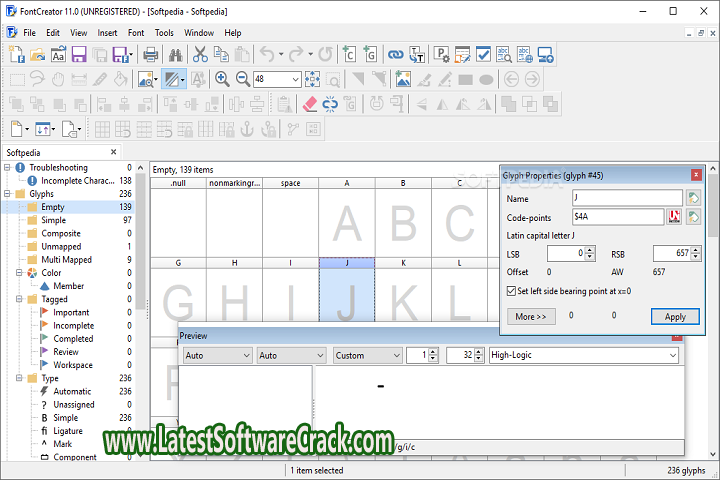This screenshot has width=720, height=480.
Task: Select the Cut scissors icon
Action: [201, 55]
